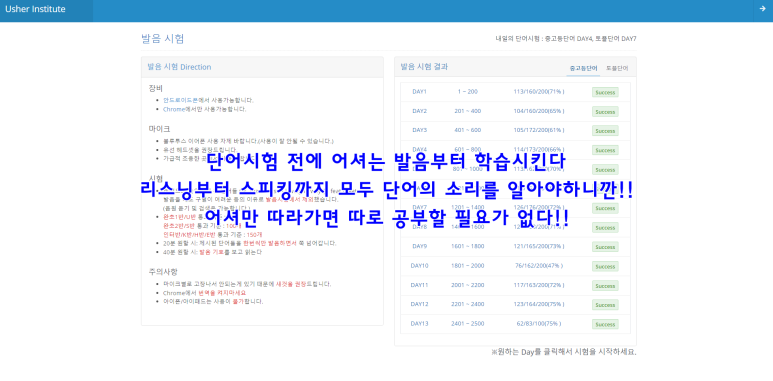Viewport: 773px width, 381px height.
Task: Switch to the 토플단어 tab
Action: pyautogui.click(x=617, y=68)
